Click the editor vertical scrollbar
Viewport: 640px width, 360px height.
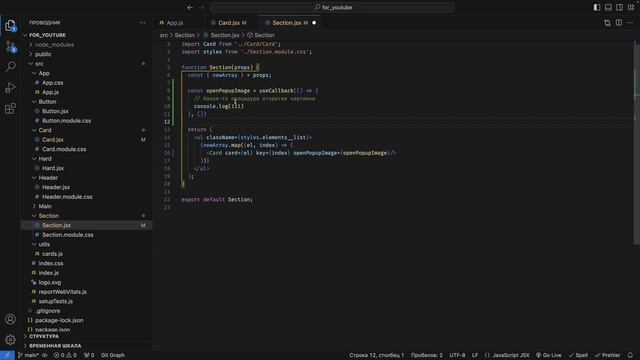637,143
